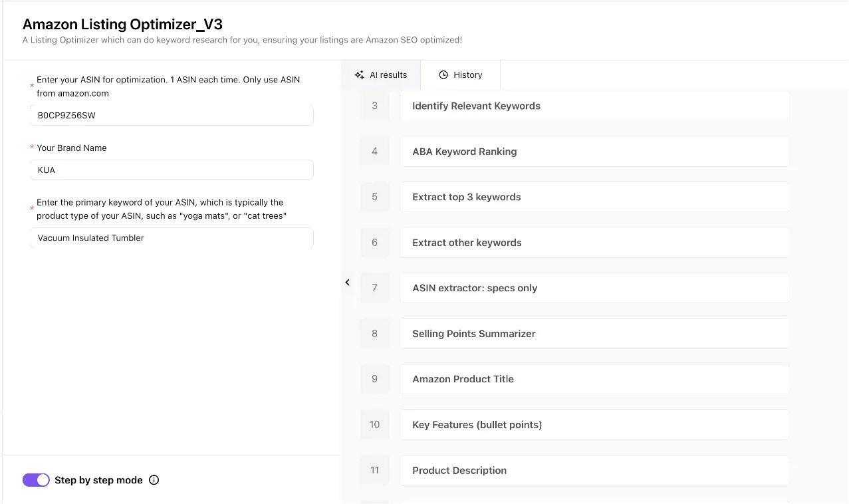This screenshot has width=849, height=504.
Task: Open the AI results tab
Action: (x=381, y=75)
